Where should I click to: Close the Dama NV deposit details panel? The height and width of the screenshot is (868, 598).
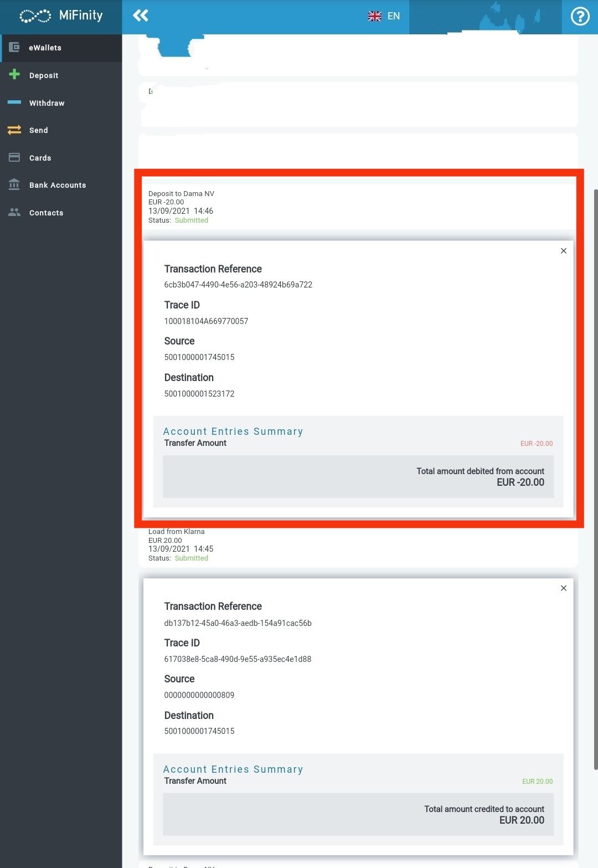563,251
